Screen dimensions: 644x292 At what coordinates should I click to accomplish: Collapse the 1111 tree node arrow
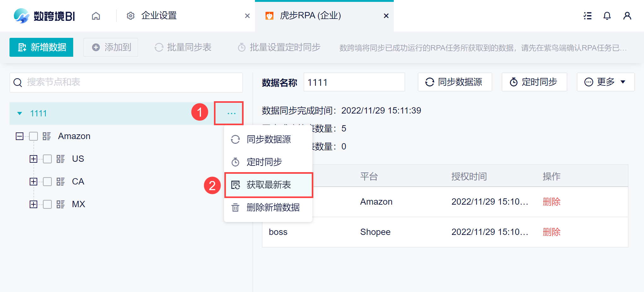click(20, 114)
